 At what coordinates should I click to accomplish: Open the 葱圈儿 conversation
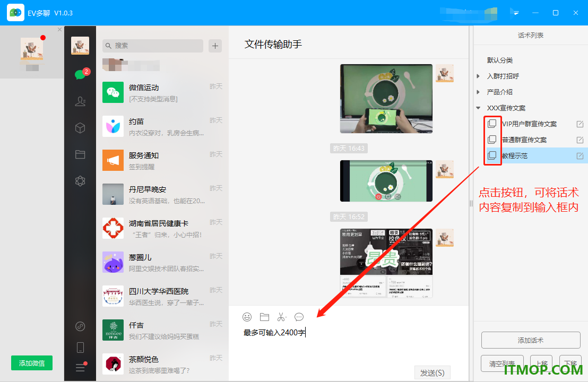click(162, 263)
